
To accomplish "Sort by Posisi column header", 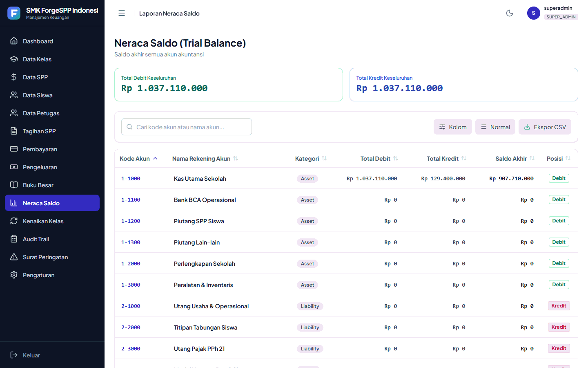I will (559, 159).
